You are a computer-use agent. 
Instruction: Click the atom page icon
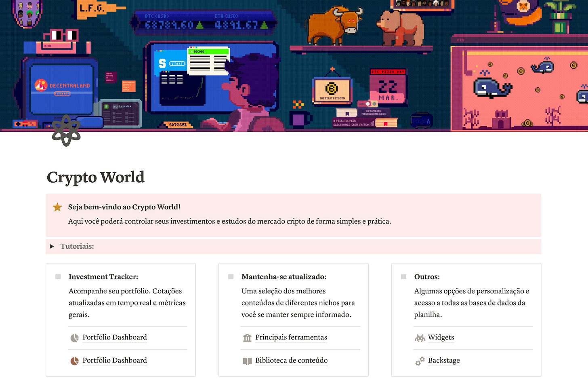(x=66, y=131)
